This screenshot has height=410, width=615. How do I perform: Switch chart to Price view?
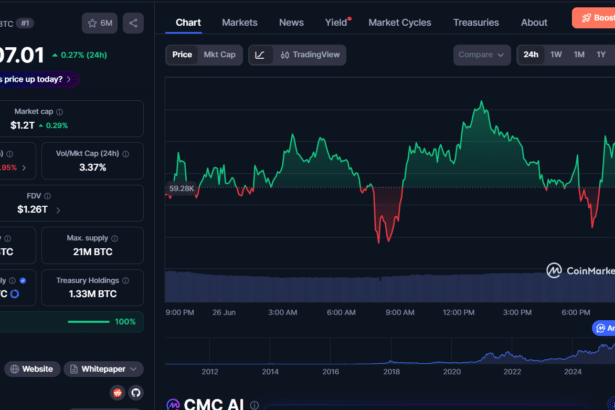point(182,55)
